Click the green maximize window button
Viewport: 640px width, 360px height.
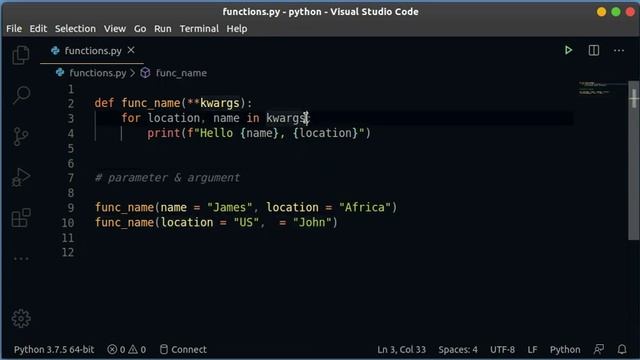click(x=616, y=12)
